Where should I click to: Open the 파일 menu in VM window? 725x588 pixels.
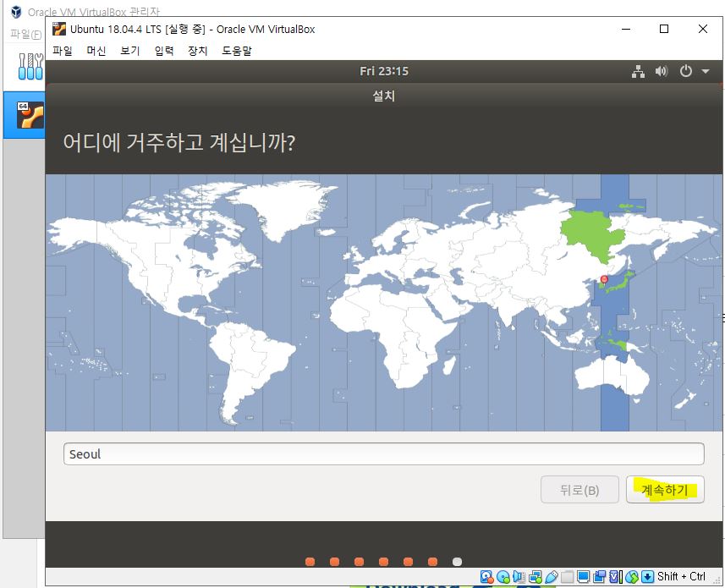[63, 51]
